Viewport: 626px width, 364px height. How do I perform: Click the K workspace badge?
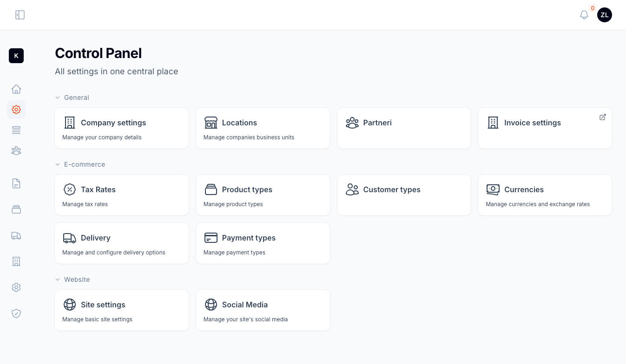point(16,56)
